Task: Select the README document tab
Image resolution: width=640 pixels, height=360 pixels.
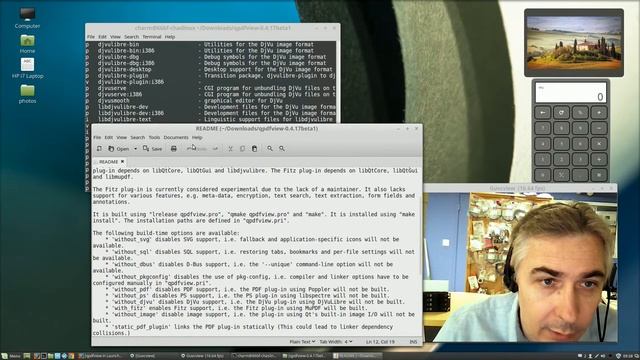Action: click(x=108, y=162)
